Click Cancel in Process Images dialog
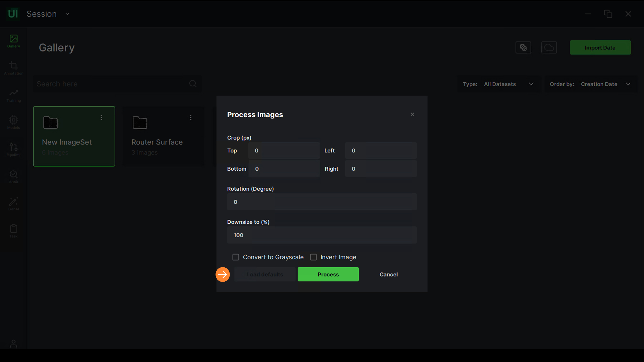The image size is (644, 362). pyautogui.click(x=388, y=274)
